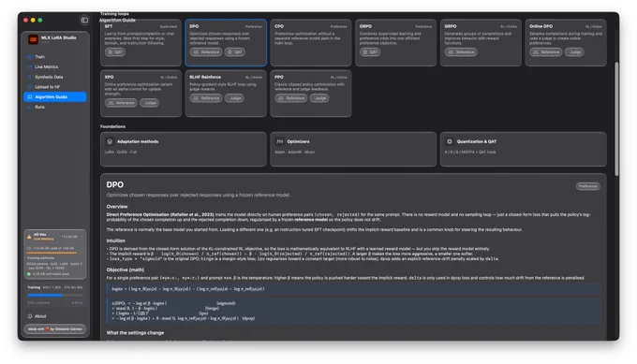The width and height of the screenshot is (637, 364).
Task: Open the Train section
Action: click(55, 57)
